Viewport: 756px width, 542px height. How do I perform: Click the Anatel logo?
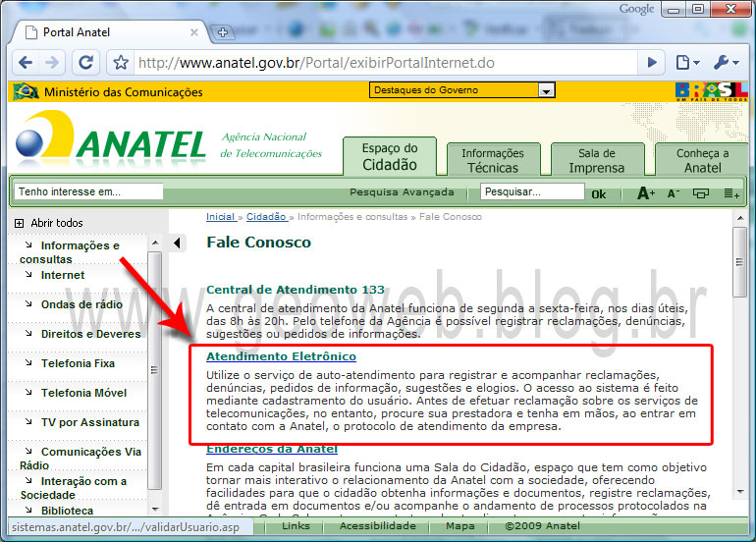tap(111, 137)
